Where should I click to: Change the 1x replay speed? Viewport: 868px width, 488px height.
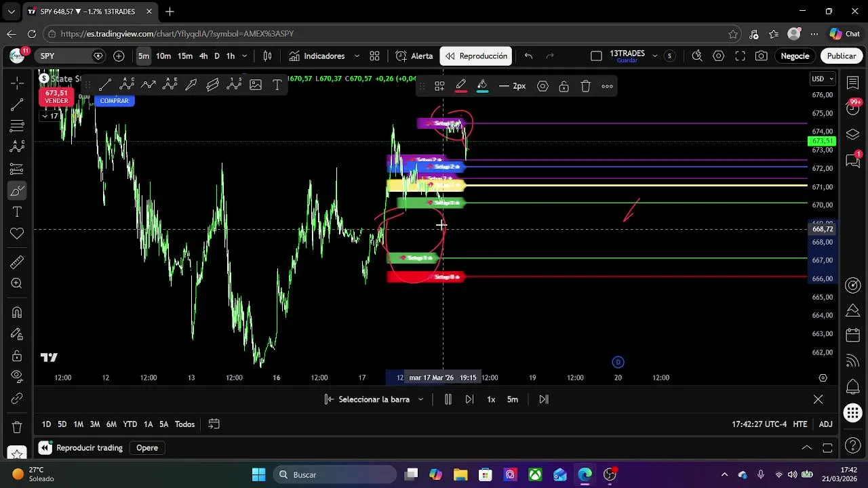pyautogui.click(x=491, y=400)
